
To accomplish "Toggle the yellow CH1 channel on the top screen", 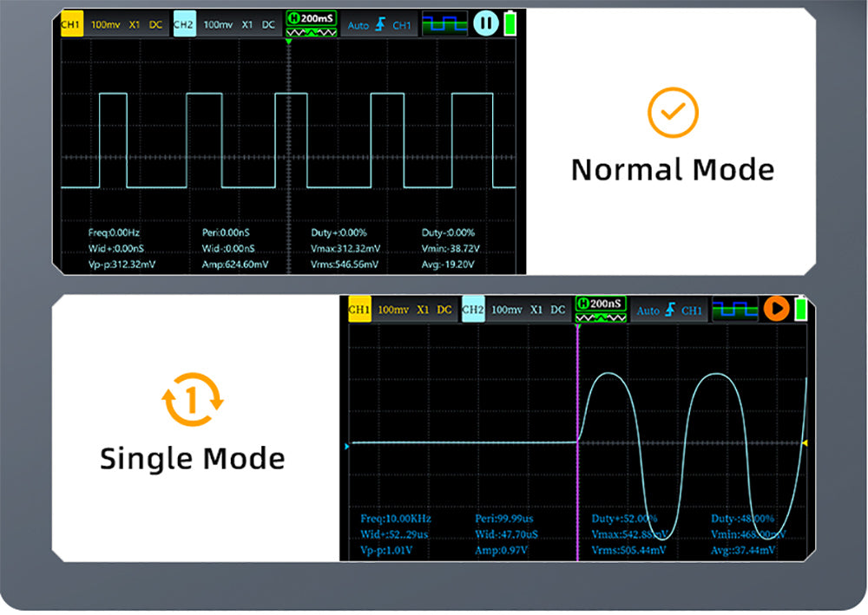I will [x=71, y=25].
